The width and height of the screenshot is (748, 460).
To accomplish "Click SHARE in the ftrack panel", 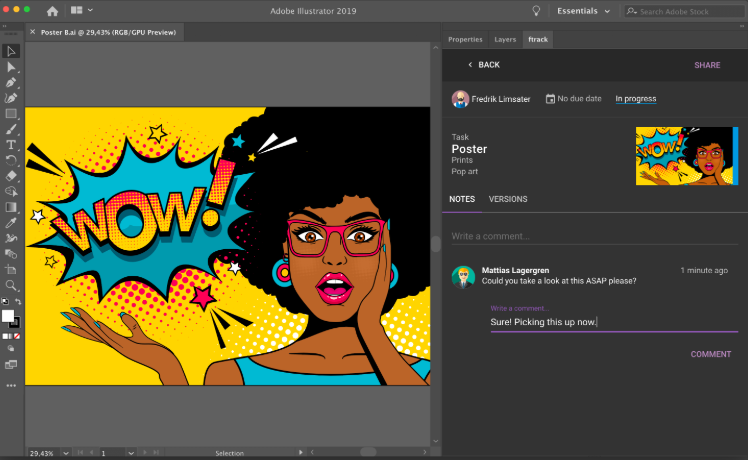I will [x=707, y=65].
